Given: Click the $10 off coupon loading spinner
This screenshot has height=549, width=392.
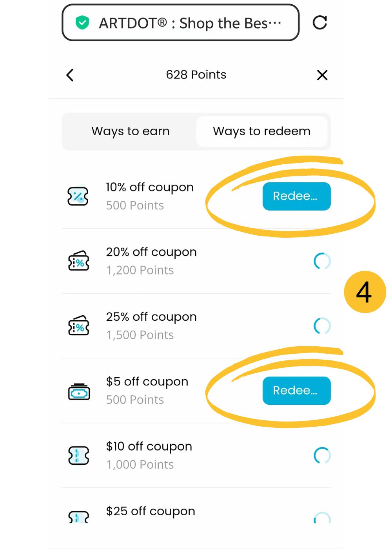Looking at the screenshot, I should coord(322,456).
